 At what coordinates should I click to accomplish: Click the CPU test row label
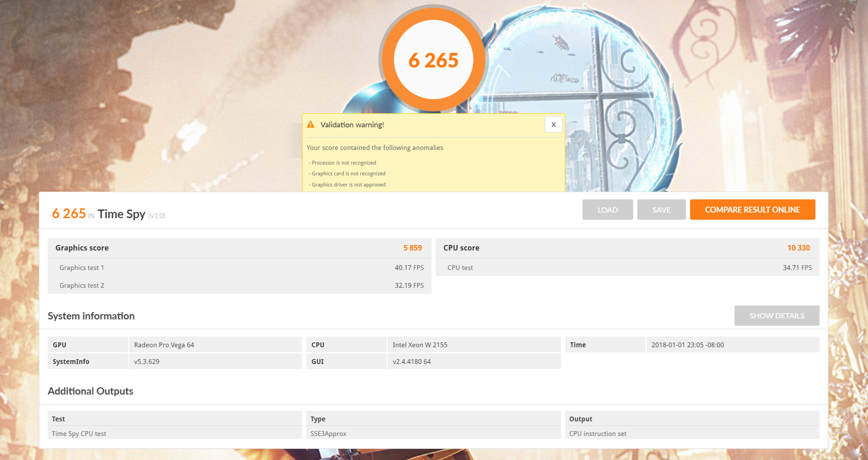tap(460, 268)
